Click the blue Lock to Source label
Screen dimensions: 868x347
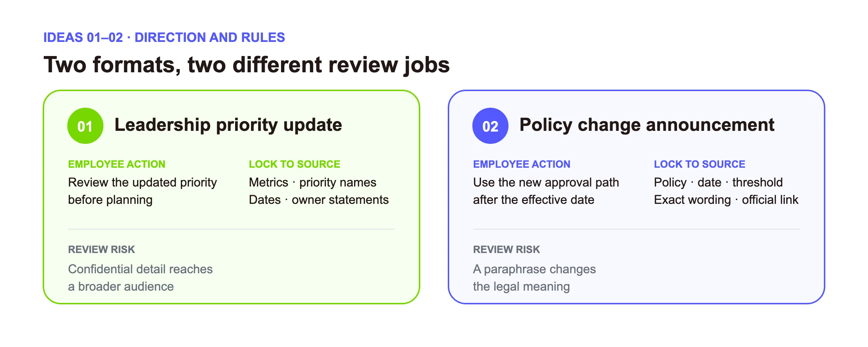pos(699,164)
